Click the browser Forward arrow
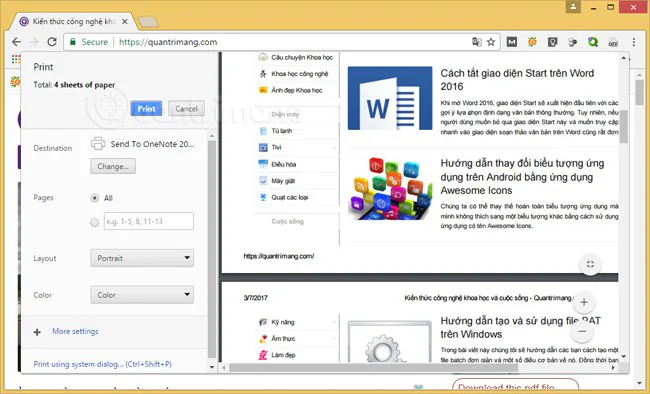 (x=34, y=42)
